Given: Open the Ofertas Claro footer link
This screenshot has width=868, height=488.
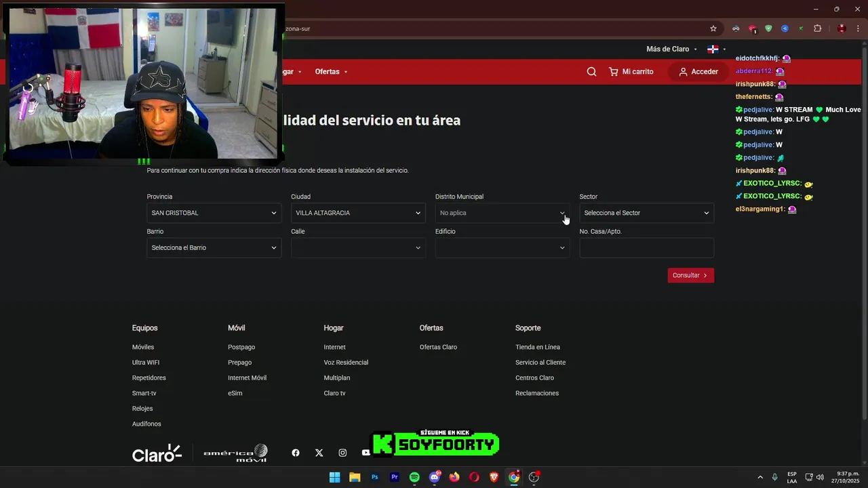Looking at the screenshot, I should (439, 347).
